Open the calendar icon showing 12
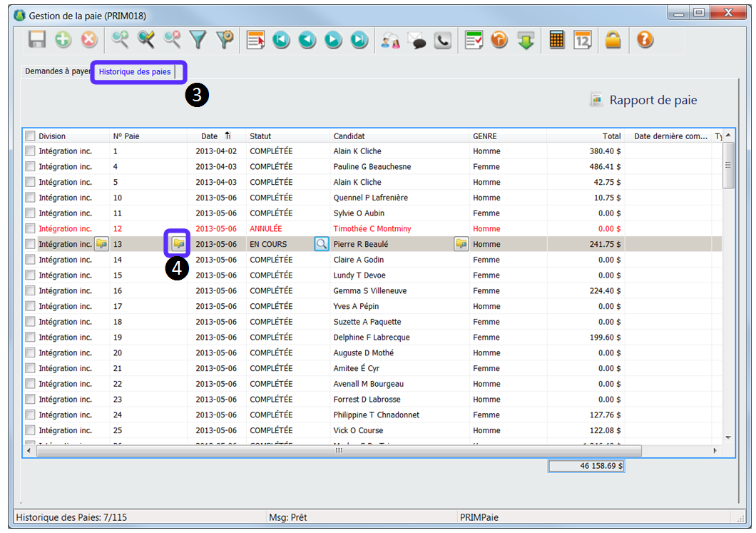Screen dimensions: 756x533 [583, 41]
